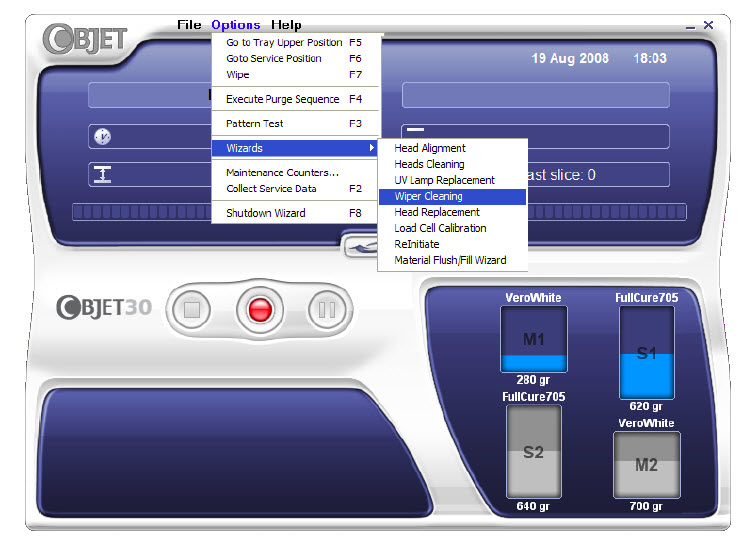Click the pause button
750x541 pixels.
(326, 309)
